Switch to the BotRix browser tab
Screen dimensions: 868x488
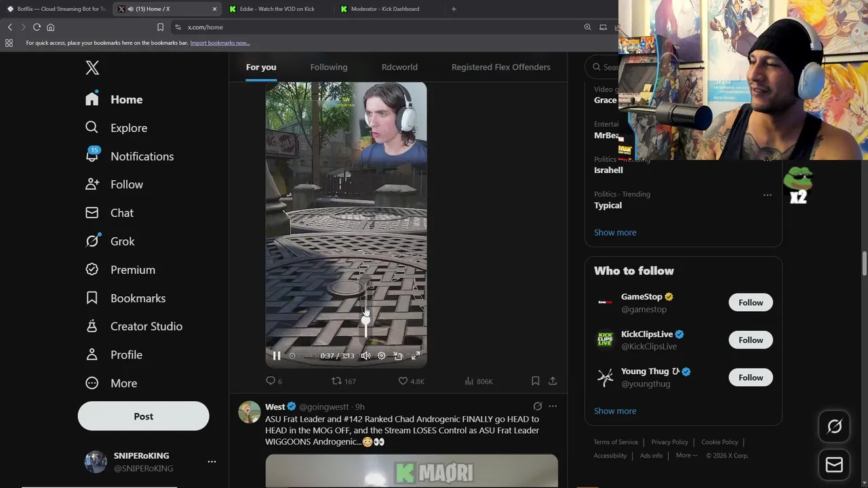(x=56, y=9)
